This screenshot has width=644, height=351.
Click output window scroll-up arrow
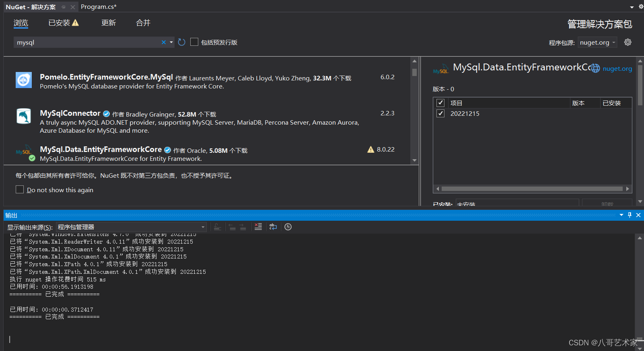[x=640, y=238]
